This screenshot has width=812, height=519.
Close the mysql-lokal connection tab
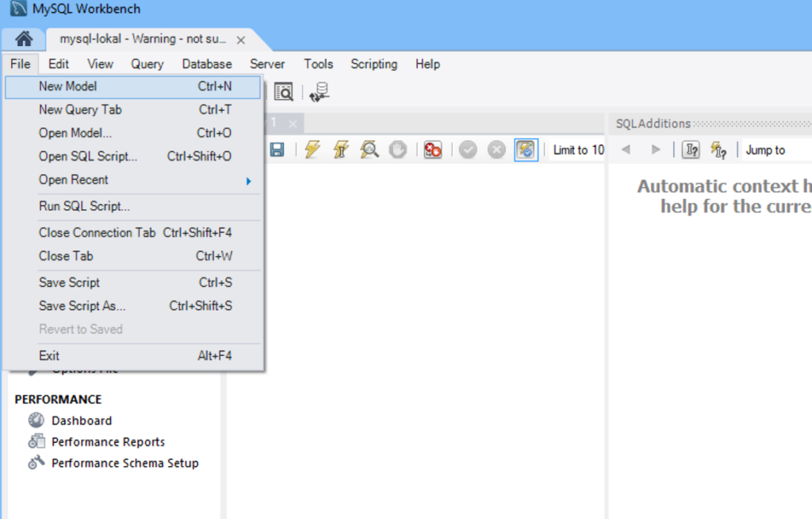pos(241,40)
